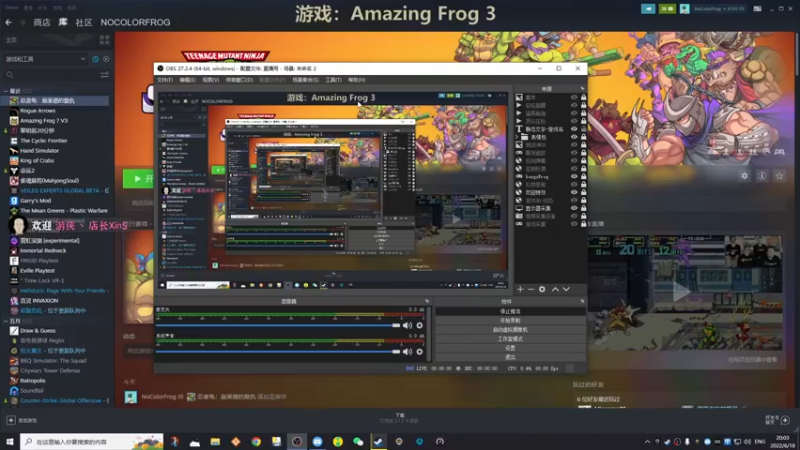Pop out the OBS controls dock

pos(582,301)
